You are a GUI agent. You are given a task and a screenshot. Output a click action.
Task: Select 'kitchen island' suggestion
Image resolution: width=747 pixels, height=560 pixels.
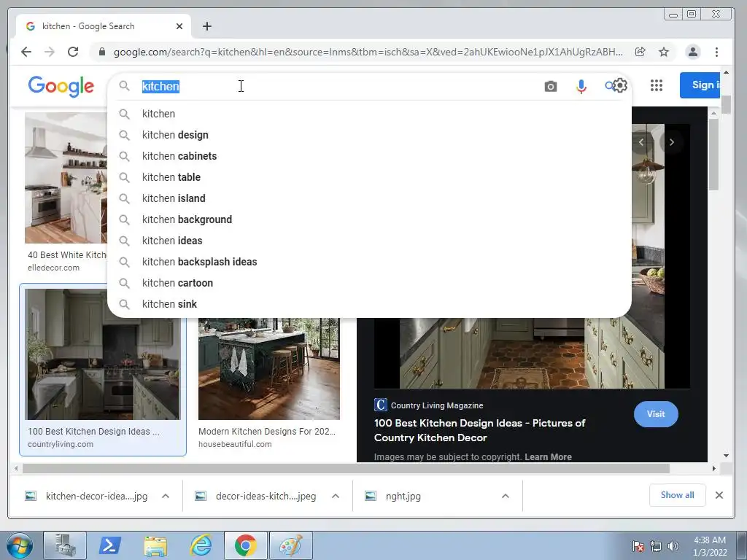point(369,198)
